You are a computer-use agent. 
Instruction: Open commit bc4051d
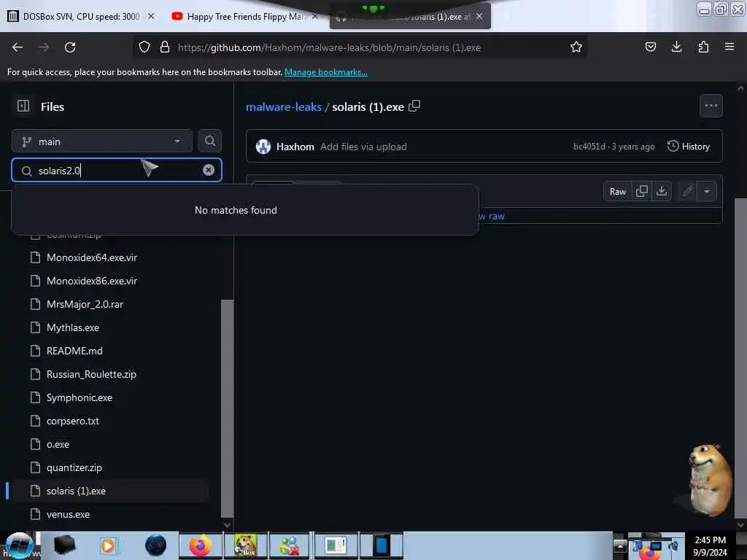589,147
